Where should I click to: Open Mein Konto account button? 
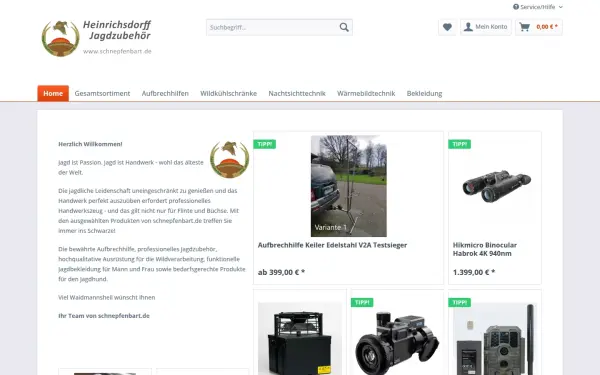pos(486,27)
